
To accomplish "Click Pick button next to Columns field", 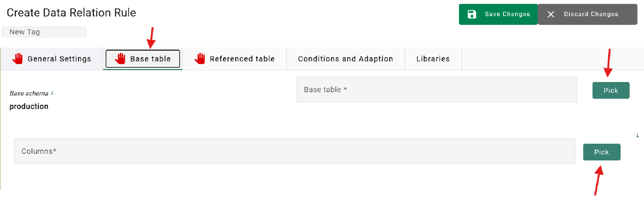I will [601, 152].
